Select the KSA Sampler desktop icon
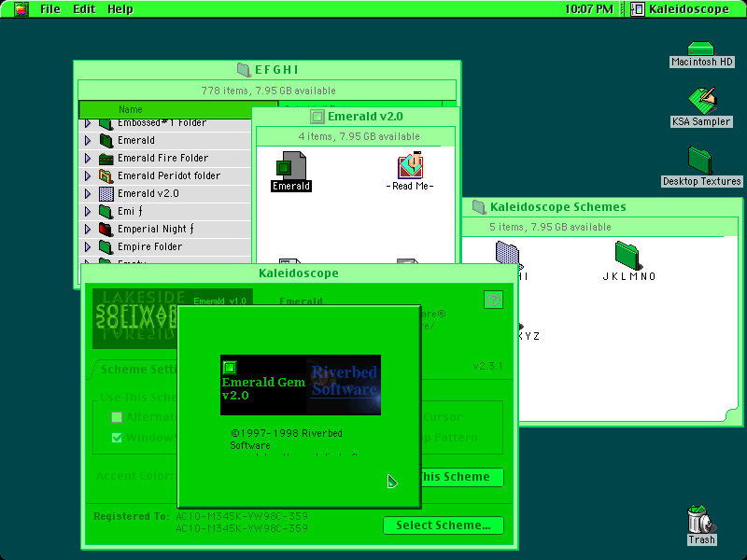The image size is (747, 560). tap(702, 101)
